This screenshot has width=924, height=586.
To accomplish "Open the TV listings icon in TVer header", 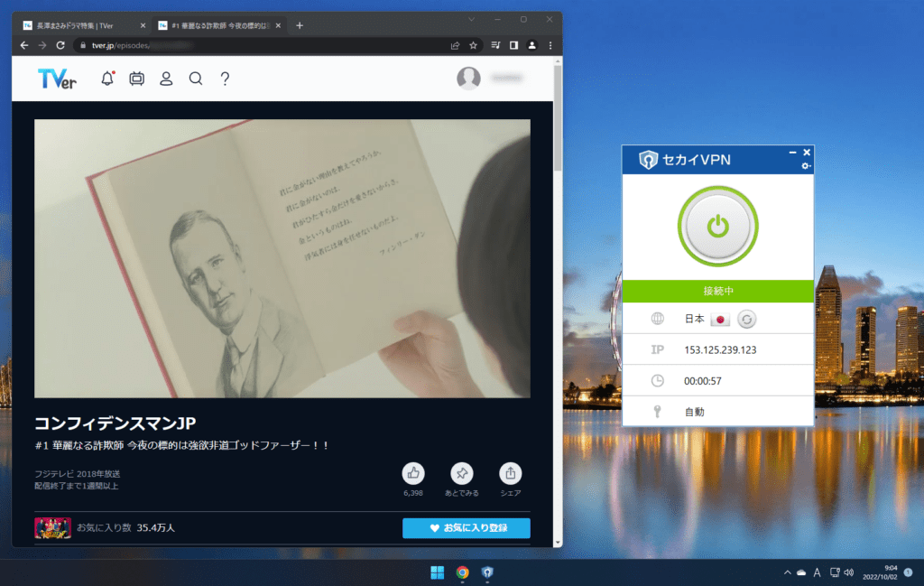I will point(137,79).
